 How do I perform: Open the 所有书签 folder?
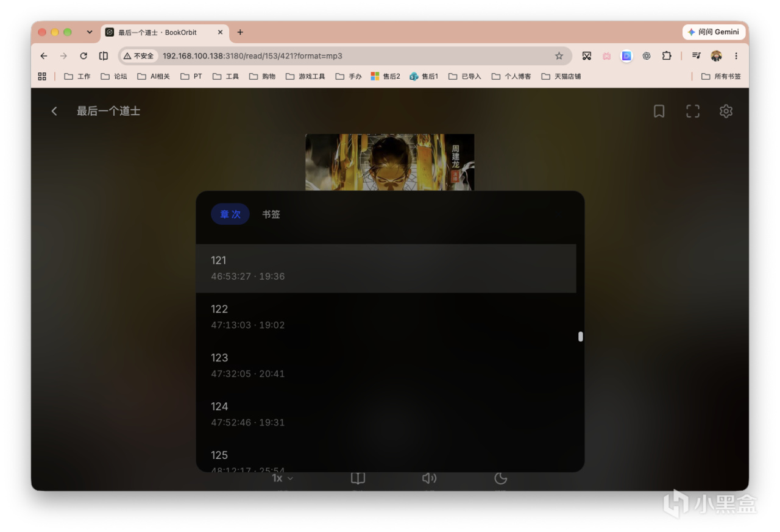click(x=721, y=76)
